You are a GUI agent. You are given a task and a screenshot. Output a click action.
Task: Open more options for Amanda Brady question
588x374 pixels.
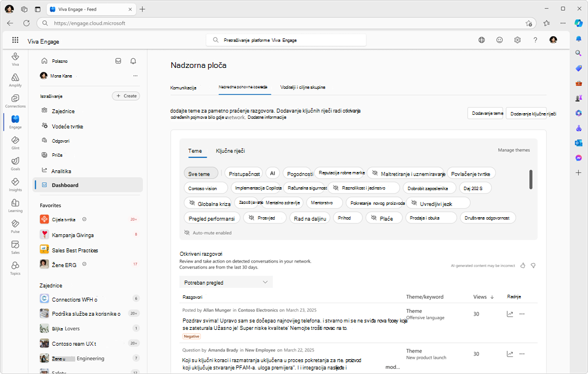pos(522,354)
